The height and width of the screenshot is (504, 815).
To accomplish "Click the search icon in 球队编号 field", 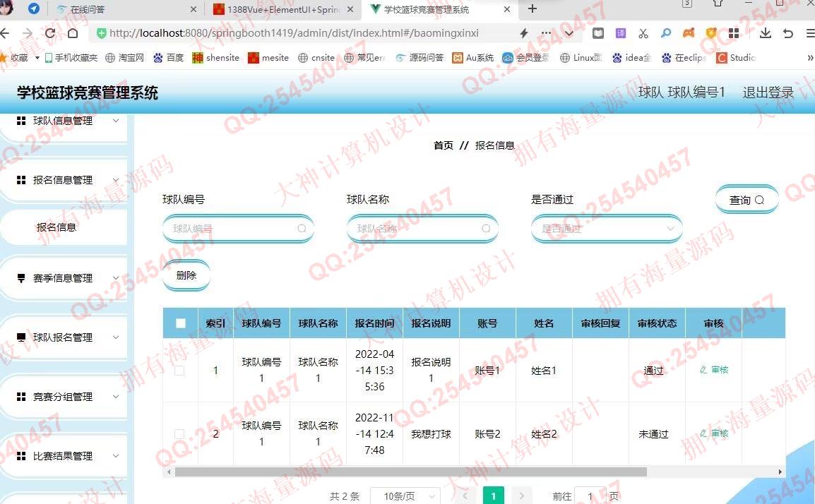I will [x=302, y=228].
